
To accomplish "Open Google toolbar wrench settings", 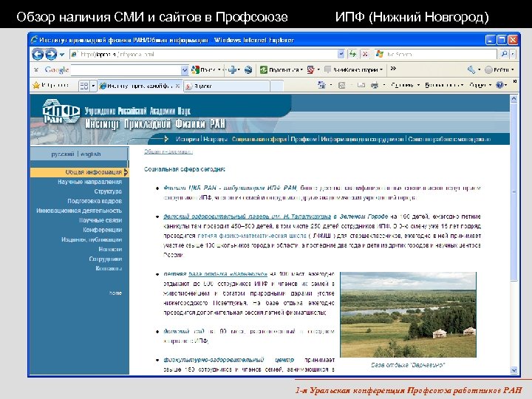I will (x=471, y=70).
